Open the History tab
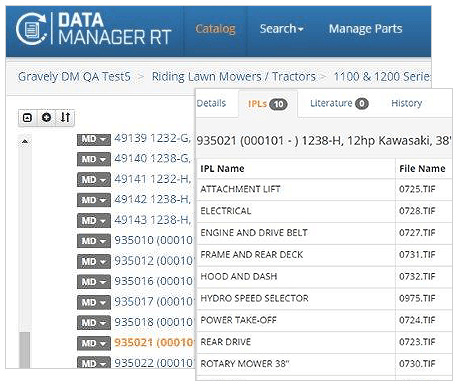 406,103
